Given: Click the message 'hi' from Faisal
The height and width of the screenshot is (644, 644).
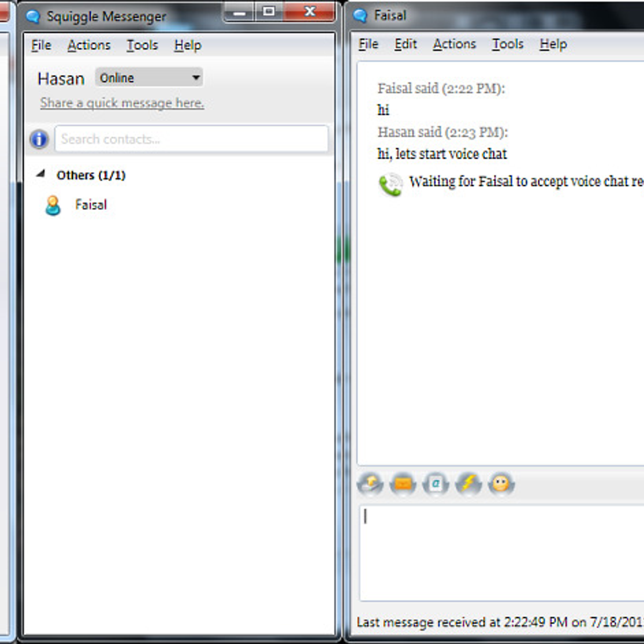Looking at the screenshot, I should [383, 110].
